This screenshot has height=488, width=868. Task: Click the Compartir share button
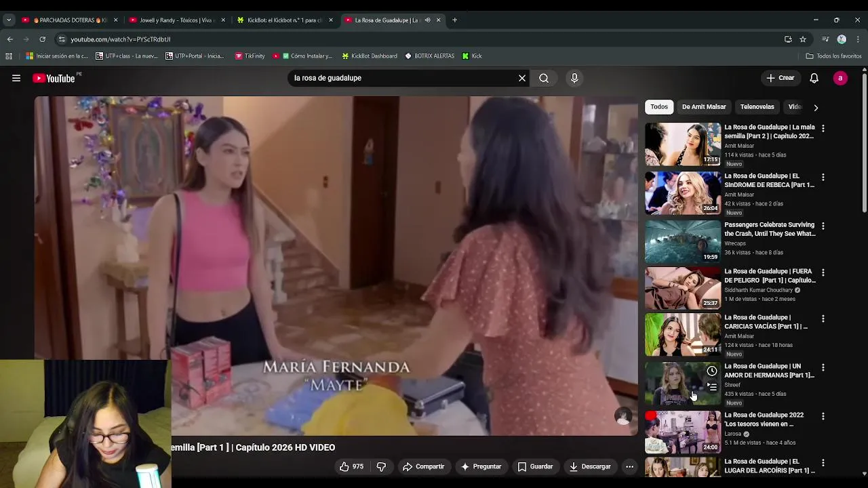coord(423,466)
